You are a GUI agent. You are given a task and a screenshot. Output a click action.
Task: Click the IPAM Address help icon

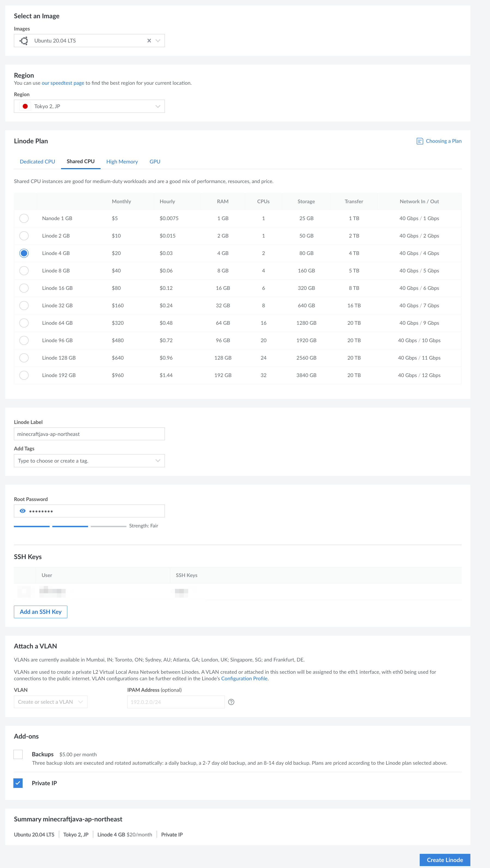pos(231,702)
